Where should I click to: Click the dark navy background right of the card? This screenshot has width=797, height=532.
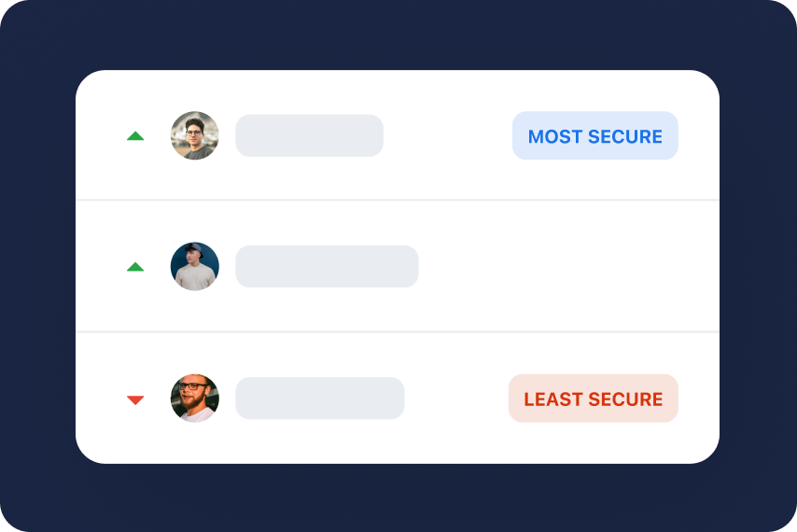point(758,266)
